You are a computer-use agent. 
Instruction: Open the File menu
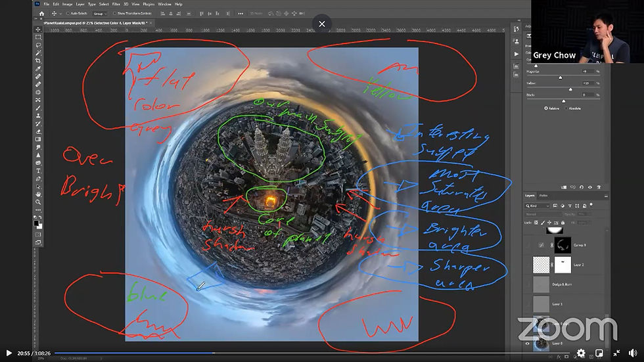tap(47, 4)
